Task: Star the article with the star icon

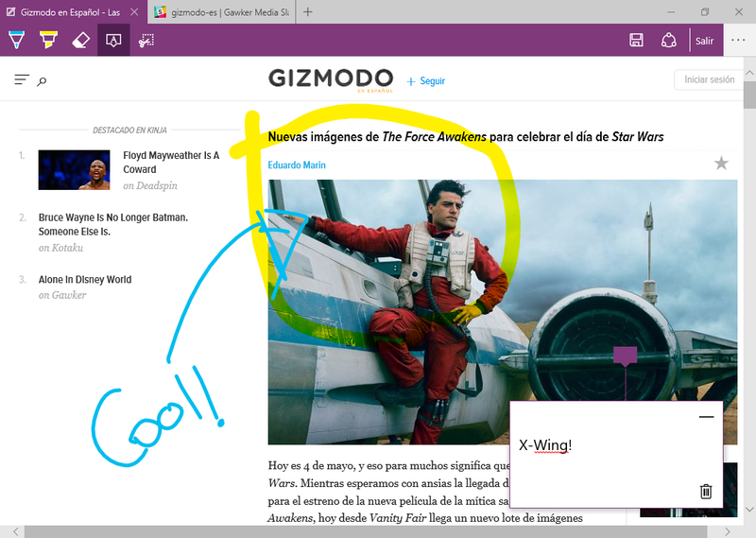Action: pyautogui.click(x=721, y=163)
